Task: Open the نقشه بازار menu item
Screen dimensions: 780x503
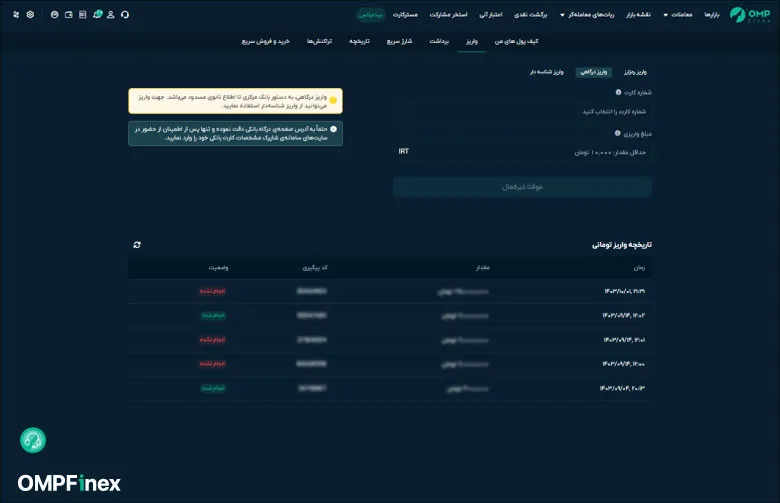Action: point(638,14)
